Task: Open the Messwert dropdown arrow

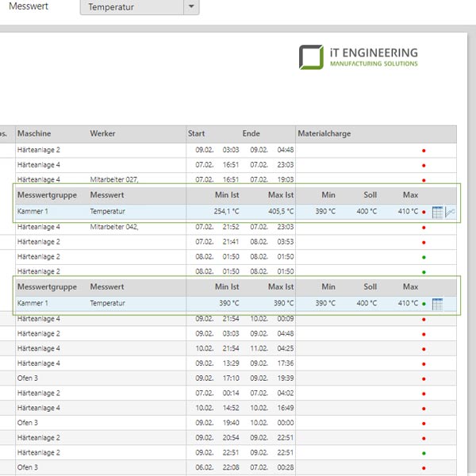Action: [x=190, y=8]
